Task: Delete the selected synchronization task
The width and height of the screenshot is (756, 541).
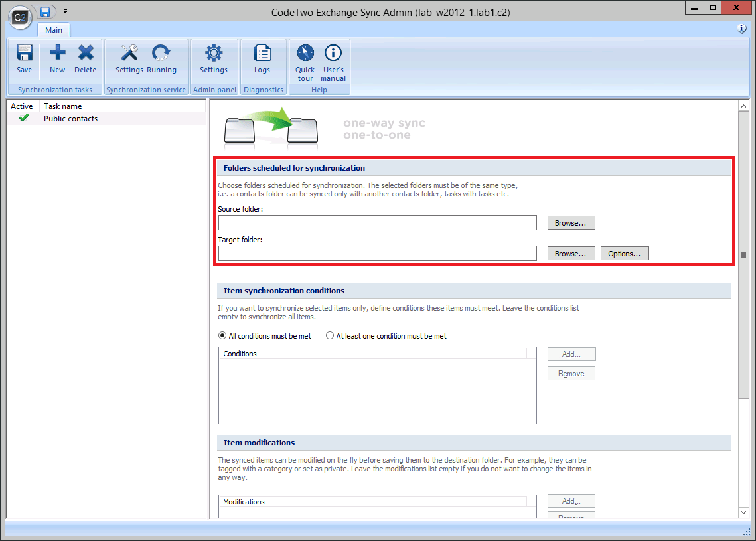Action: (x=85, y=60)
